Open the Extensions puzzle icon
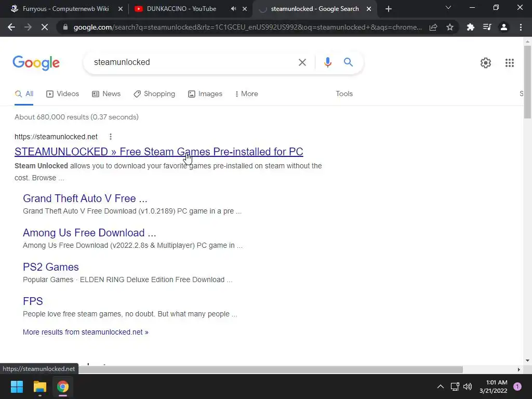This screenshot has width=532, height=399. [x=470, y=27]
